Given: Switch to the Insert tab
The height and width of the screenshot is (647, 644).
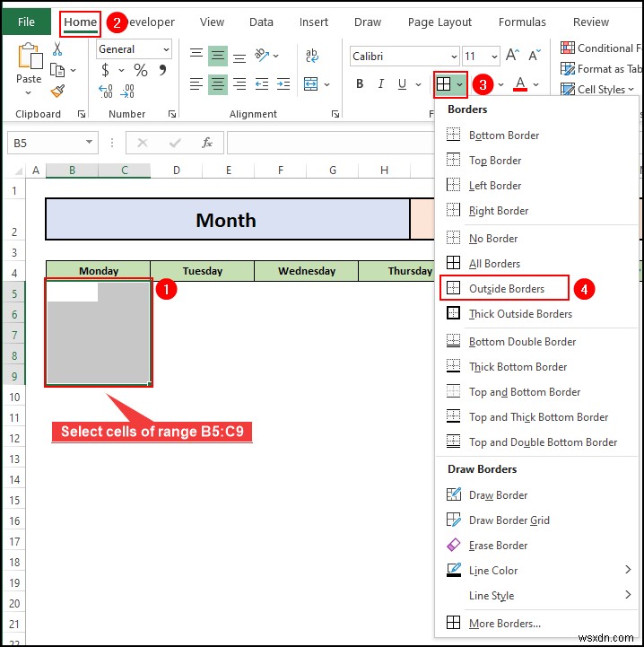Looking at the screenshot, I should click(314, 22).
